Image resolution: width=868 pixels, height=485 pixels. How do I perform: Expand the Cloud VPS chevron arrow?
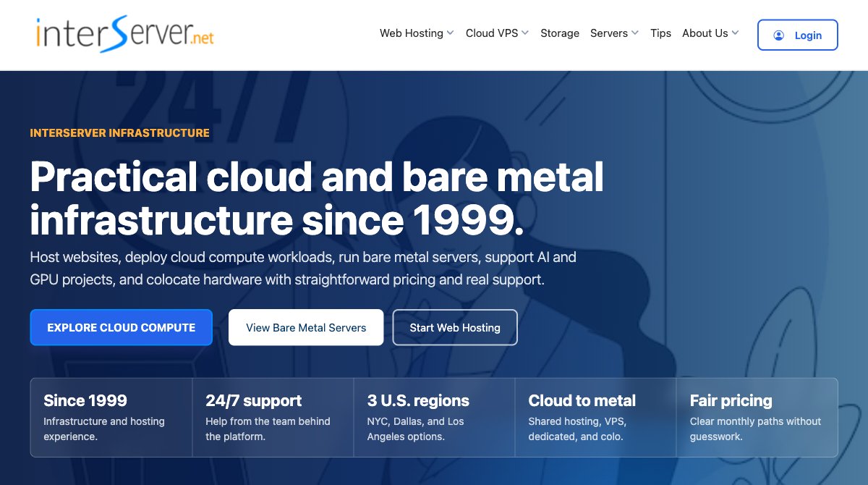[525, 33]
